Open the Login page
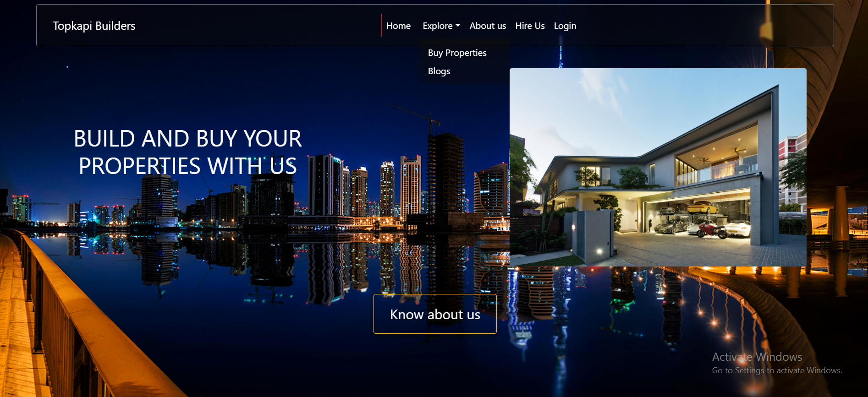Image resolution: width=868 pixels, height=397 pixels. point(565,26)
